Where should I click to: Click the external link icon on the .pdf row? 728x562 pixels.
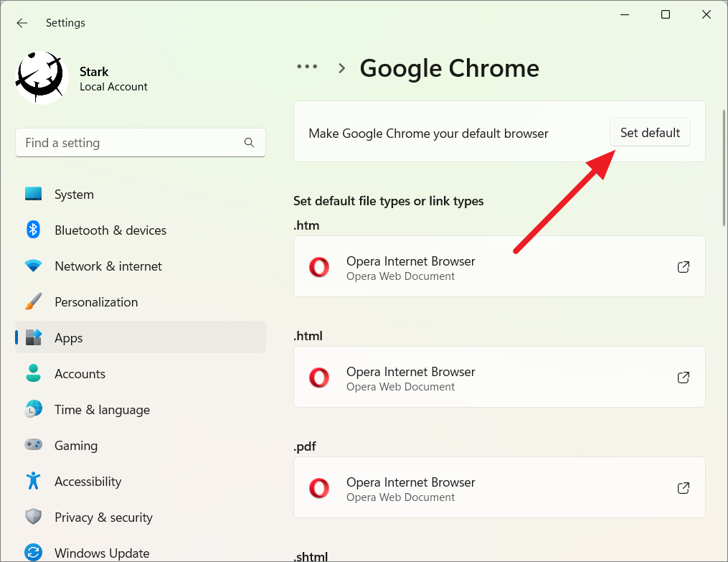683,487
